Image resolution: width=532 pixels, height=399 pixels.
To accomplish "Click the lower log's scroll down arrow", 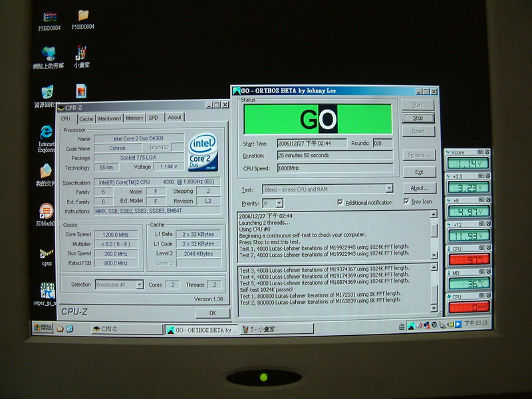I will (x=434, y=308).
